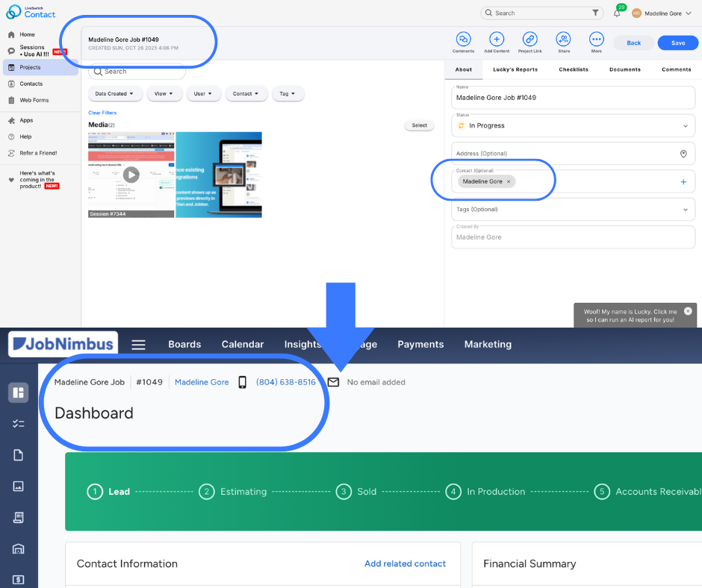The width and height of the screenshot is (702, 588).
Task: Select the Sold workflow stage
Action: [x=356, y=492]
